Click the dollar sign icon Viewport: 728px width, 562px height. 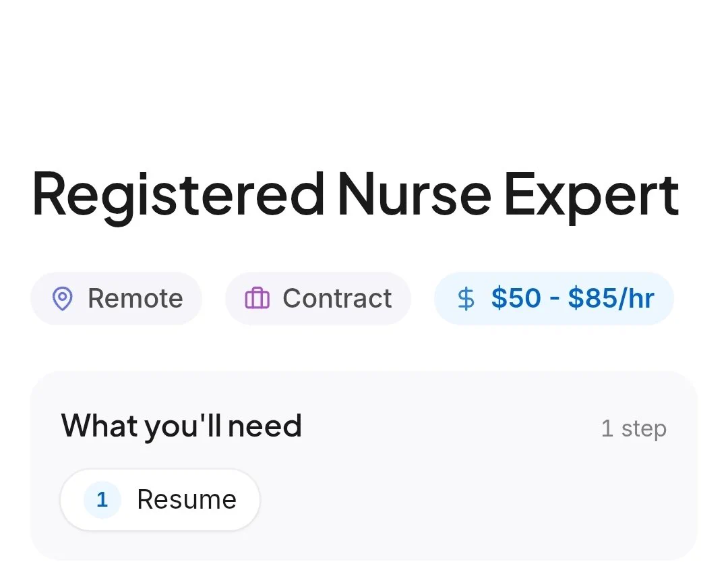(466, 298)
